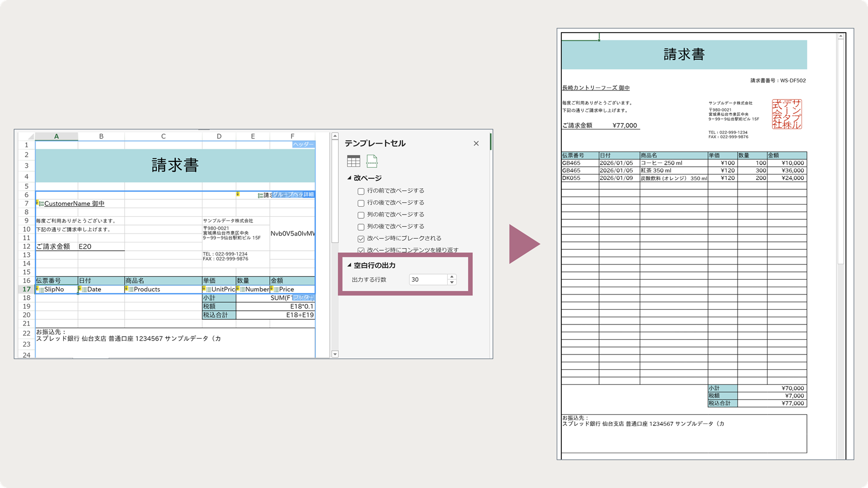Enable 行の前で改ページする checkbox
This screenshot has width=868, height=488.
coord(361,191)
